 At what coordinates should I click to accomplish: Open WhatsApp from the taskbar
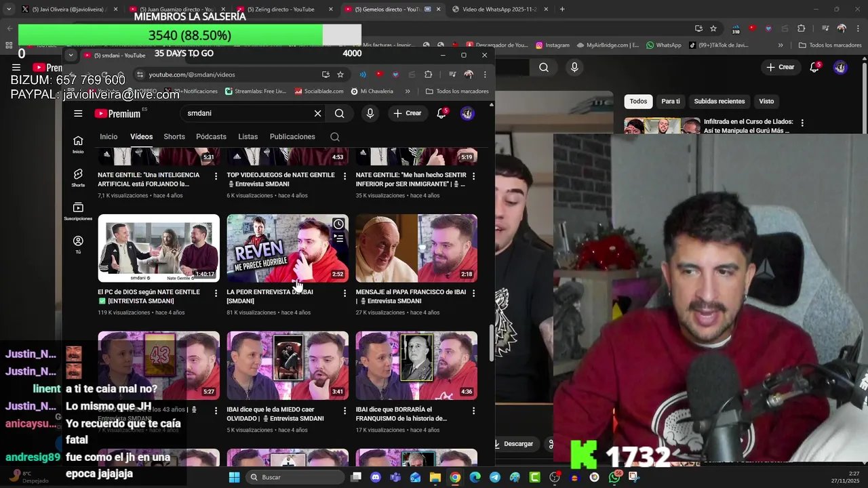click(x=614, y=477)
